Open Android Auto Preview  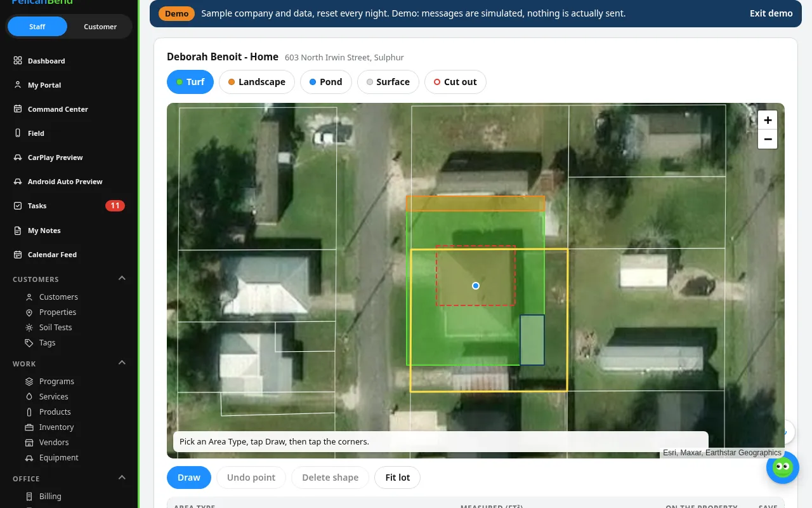69,182
